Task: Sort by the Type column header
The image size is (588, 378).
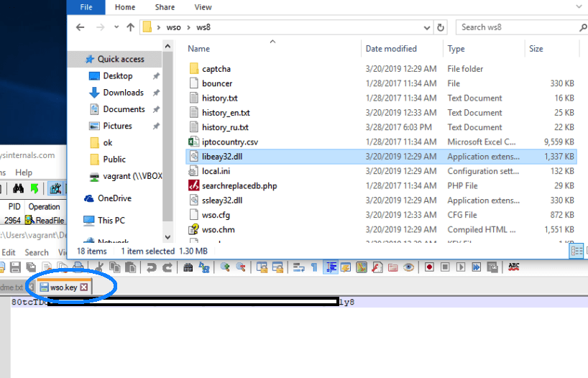Action: coord(456,49)
